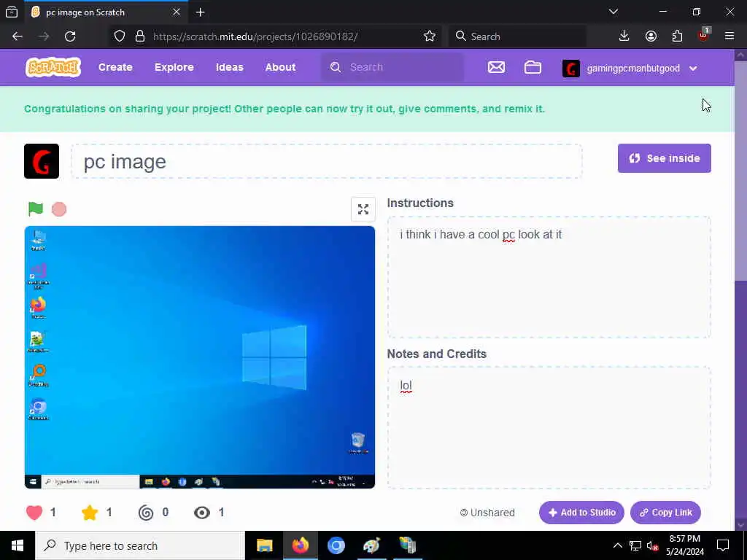Screen dimensions: 747x560
Task: Open File Explorer from taskbar
Action: 264,545
